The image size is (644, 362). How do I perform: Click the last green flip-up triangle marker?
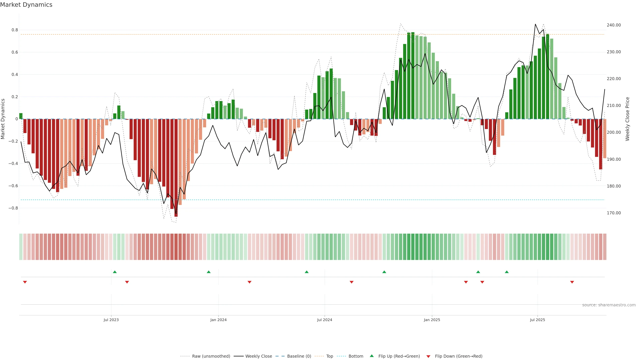coord(506,272)
